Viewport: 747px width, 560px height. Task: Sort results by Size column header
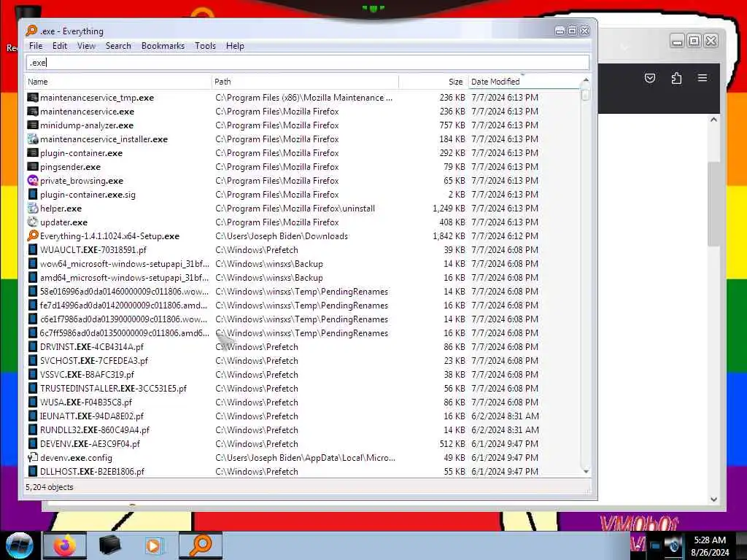click(x=433, y=82)
